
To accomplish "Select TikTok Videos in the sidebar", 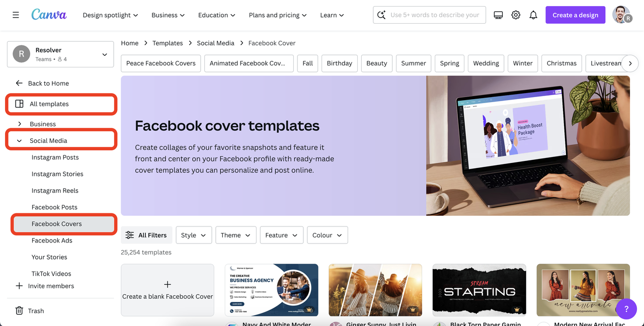I will point(51,273).
